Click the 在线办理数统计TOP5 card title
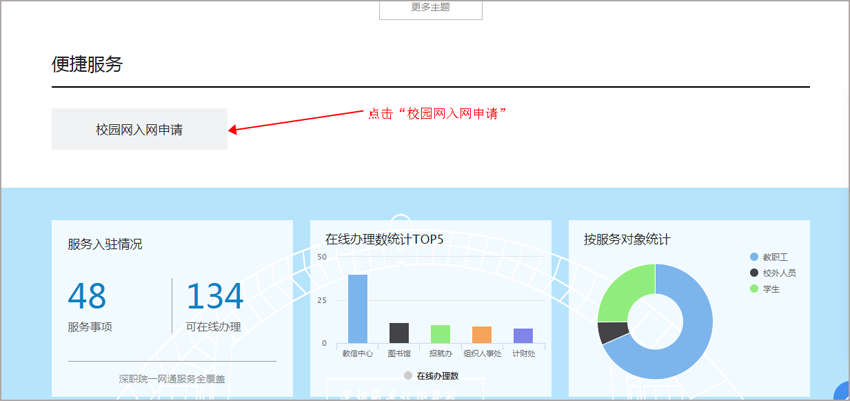 [x=384, y=240]
